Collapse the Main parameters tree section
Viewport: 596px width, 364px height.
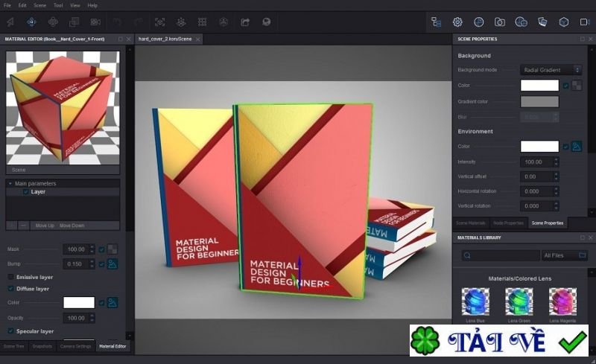[x=10, y=183]
